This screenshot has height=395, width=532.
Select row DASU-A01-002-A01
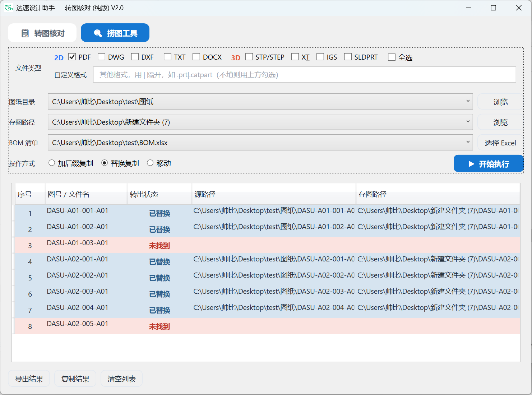point(267,229)
